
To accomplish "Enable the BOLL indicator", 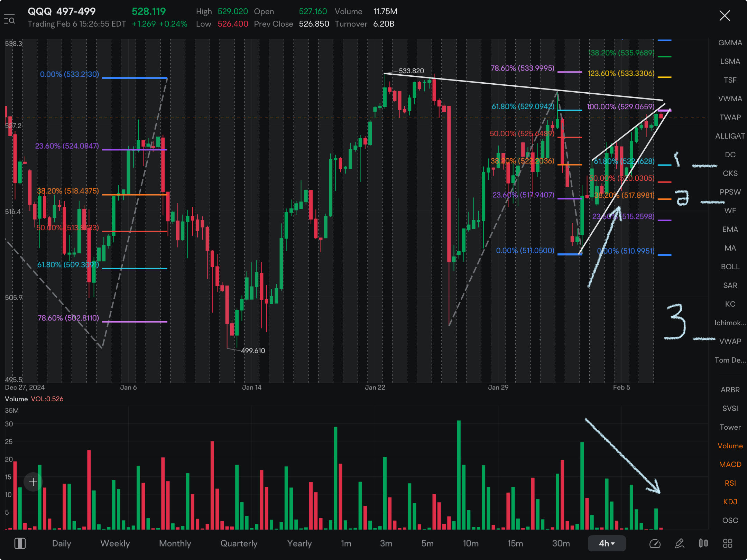I will [x=730, y=267].
